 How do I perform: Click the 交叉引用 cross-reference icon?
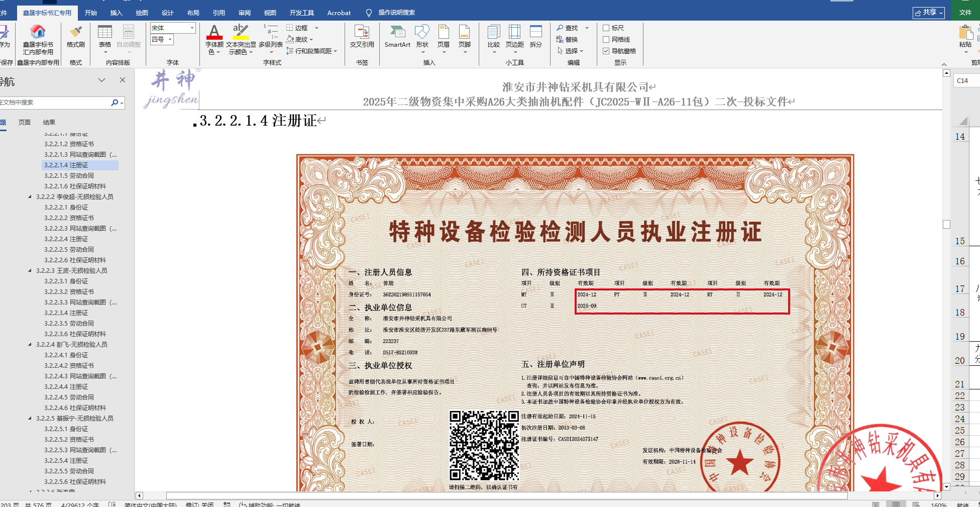pyautogui.click(x=362, y=33)
